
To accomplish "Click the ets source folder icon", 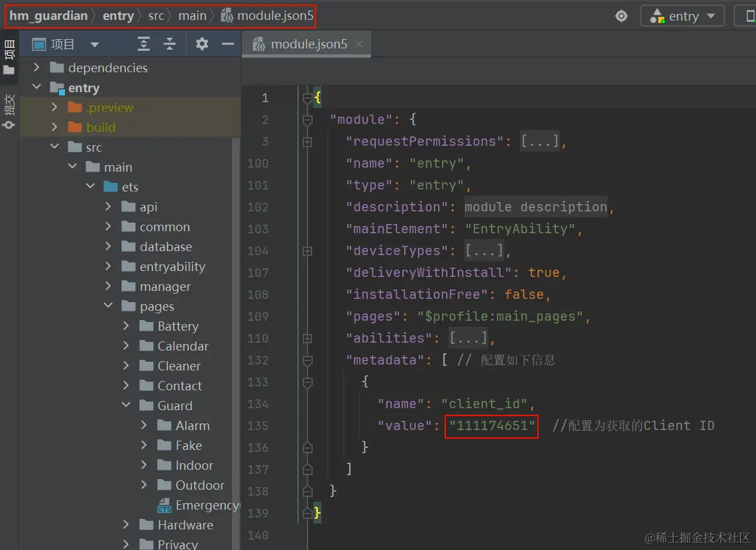I will (111, 187).
